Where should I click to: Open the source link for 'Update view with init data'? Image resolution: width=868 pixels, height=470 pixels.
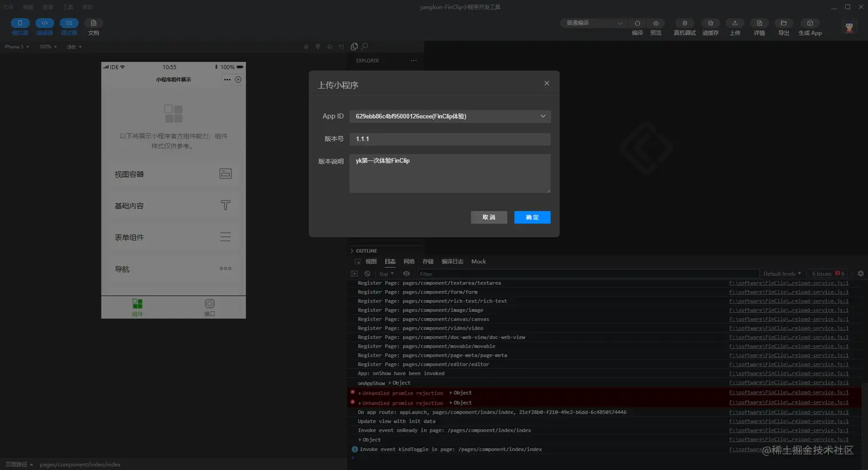789,421
